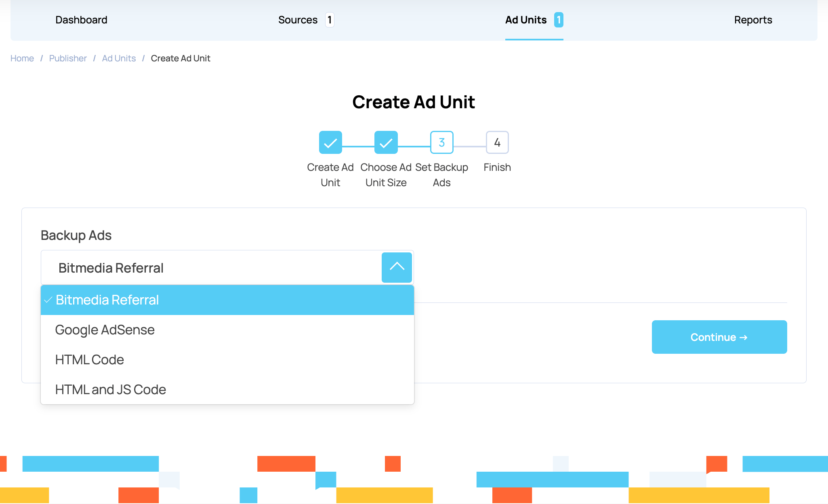Open Publisher from the breadcrumb trail

(x=67, y=58)
